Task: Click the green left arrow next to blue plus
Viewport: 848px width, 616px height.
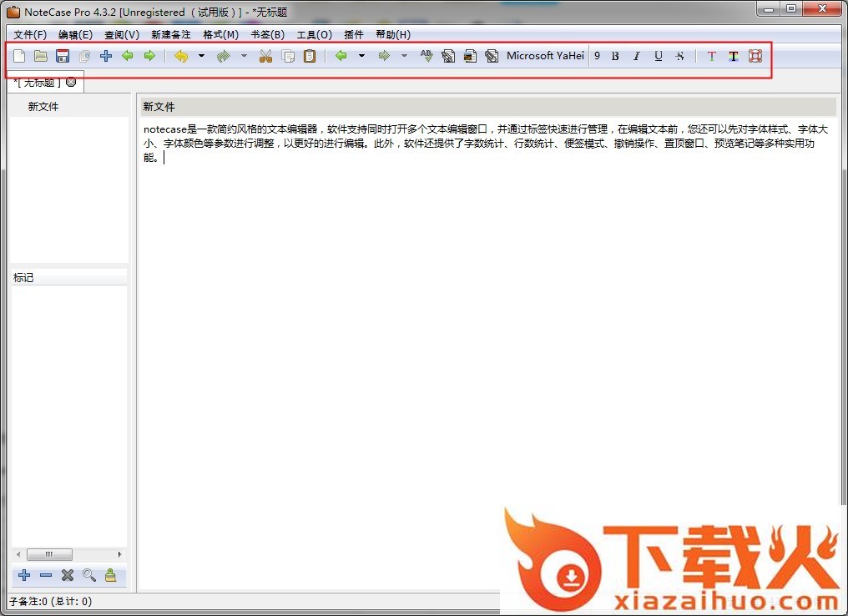Action: click(x=128, y=56)
